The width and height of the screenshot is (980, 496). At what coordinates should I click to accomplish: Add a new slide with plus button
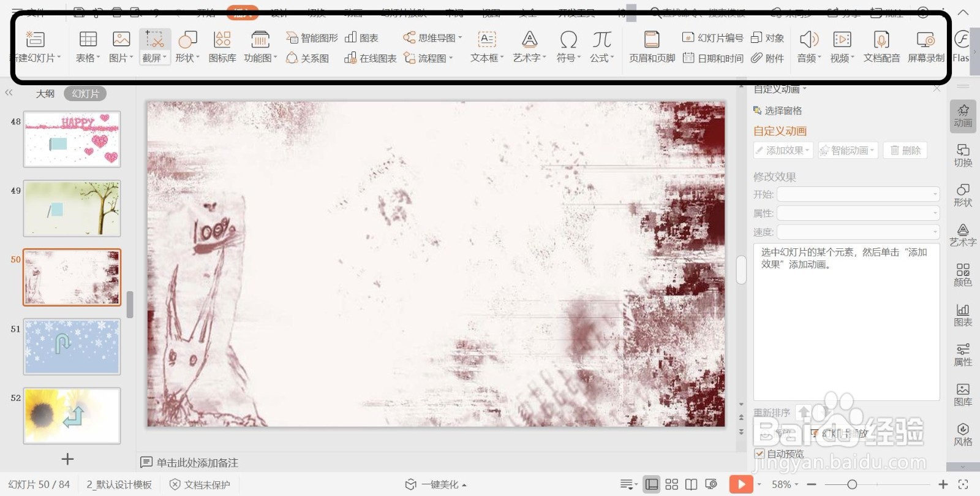pyautogui.click(x=67, y=459)
